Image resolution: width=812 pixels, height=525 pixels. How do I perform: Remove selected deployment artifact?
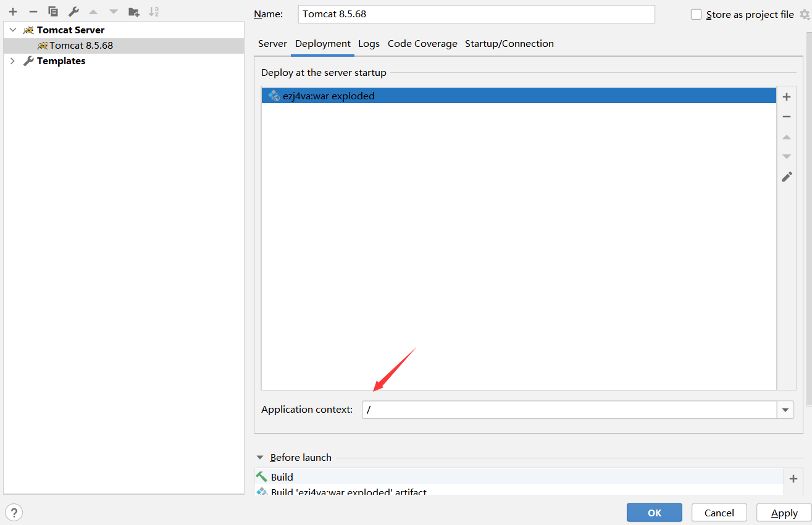[x=787, y=117]
